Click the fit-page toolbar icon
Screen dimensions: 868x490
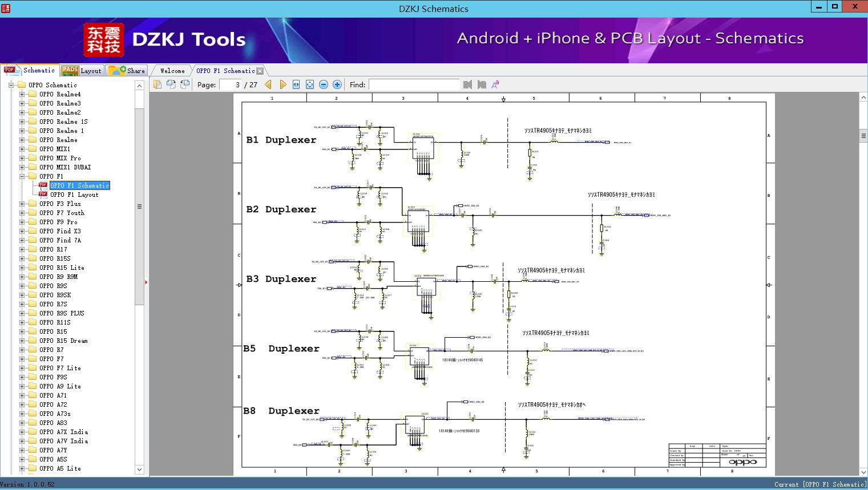(310, 84)
